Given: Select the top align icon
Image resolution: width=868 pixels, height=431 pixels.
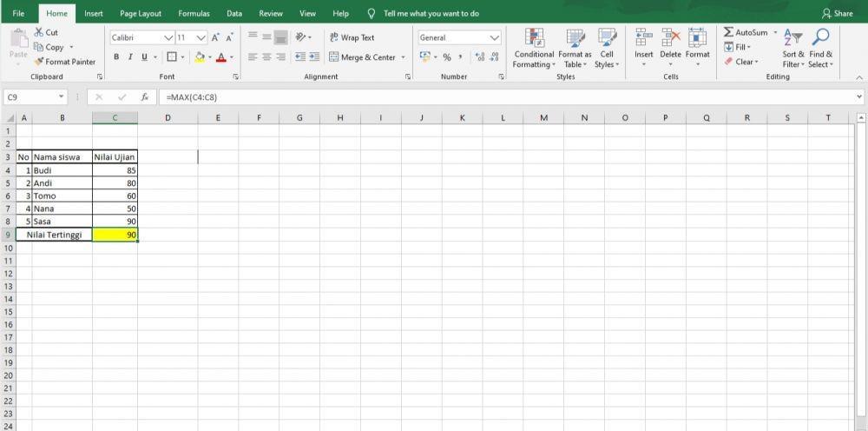Looking at the screenshot, I should [x=253, y=36].
